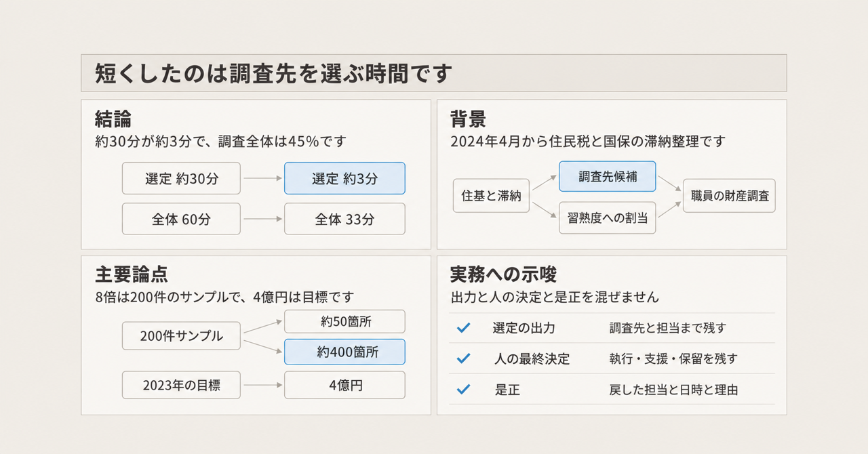Click the subtitle 出力と人の決定と是正を混ぜません

tap(555, 297)
